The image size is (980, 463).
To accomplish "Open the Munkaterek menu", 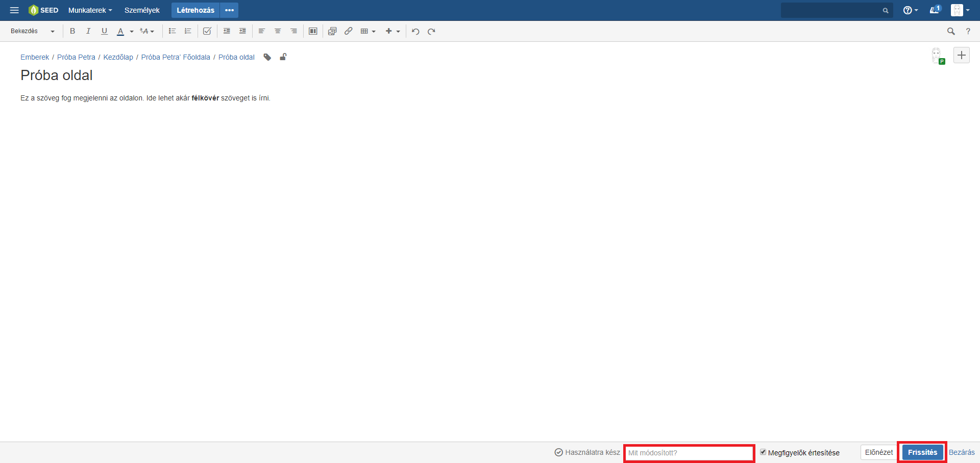I will [90, 10].
